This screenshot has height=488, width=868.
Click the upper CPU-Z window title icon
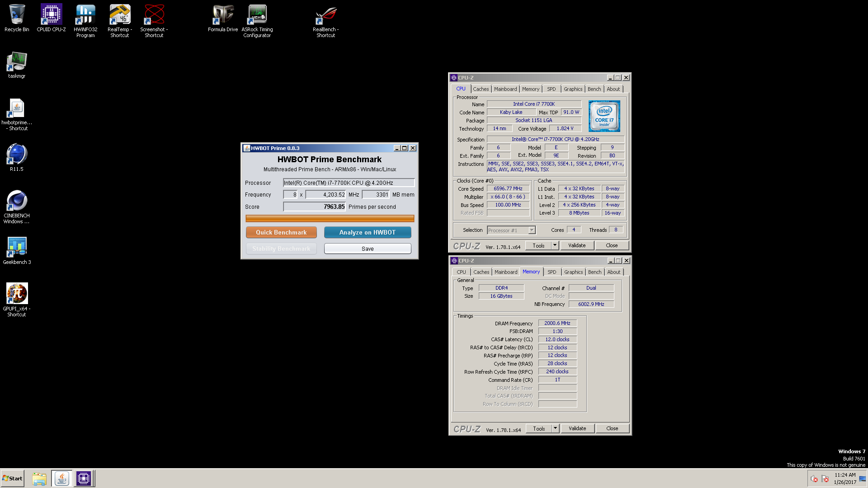point(454,78)
